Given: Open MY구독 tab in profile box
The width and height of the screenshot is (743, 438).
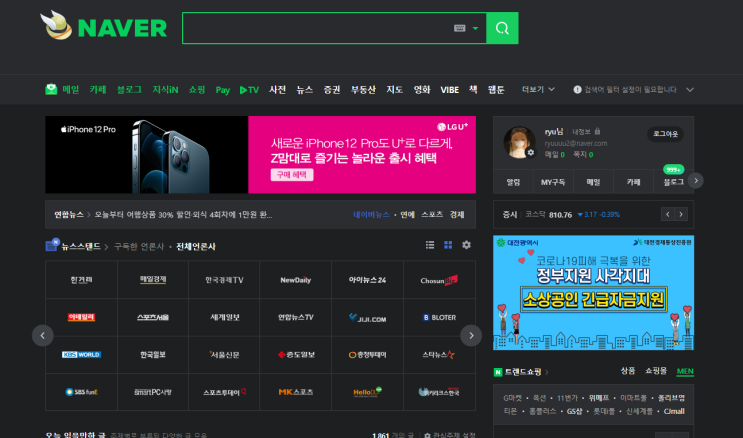Looking at the screenshot, I should [x=553, y=182].
